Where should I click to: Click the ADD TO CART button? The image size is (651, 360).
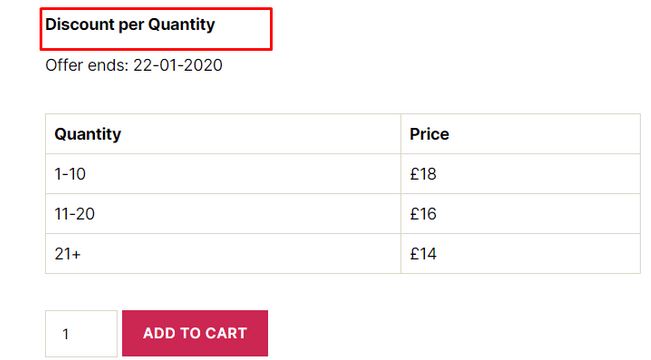point(195,333)
